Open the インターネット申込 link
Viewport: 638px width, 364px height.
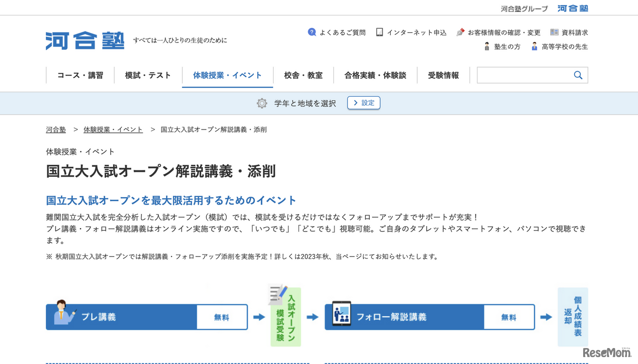click(417, 32)
